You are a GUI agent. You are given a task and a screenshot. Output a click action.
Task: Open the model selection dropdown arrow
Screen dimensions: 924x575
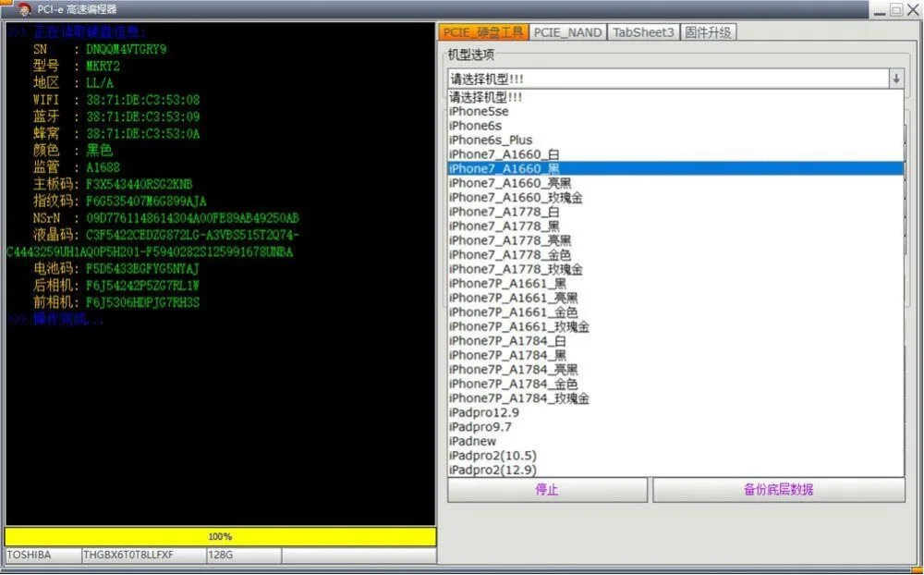click(895, 78)
